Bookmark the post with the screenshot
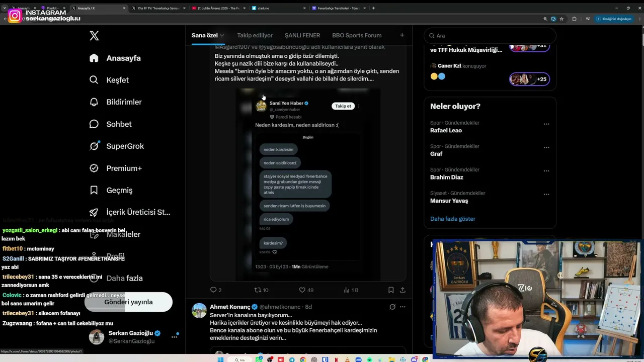Screen dimensions: 644x362 (391, 290)
